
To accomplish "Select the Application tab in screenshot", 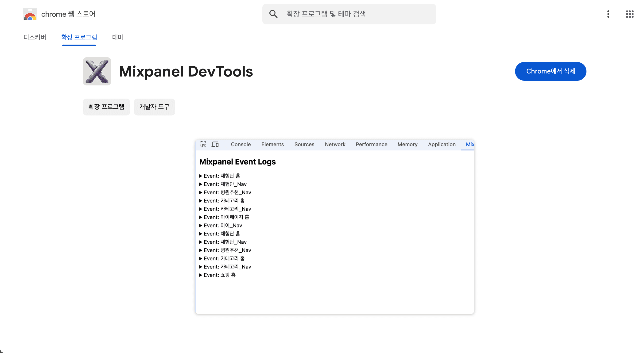I will (442, 144).
